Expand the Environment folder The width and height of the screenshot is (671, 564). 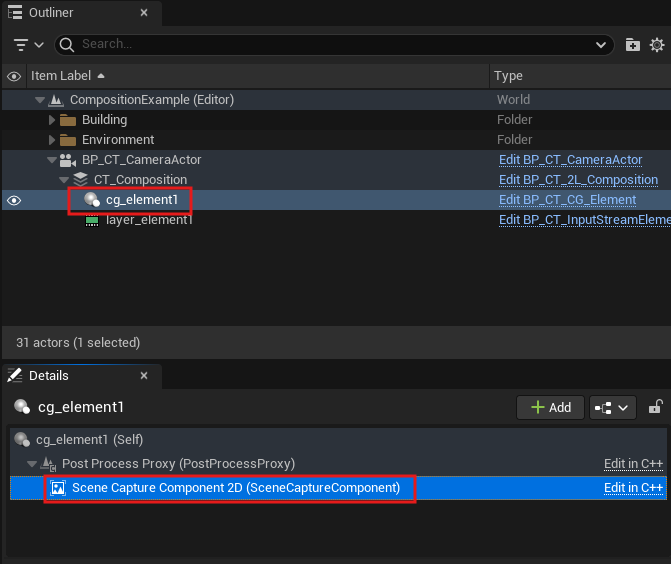54,140
